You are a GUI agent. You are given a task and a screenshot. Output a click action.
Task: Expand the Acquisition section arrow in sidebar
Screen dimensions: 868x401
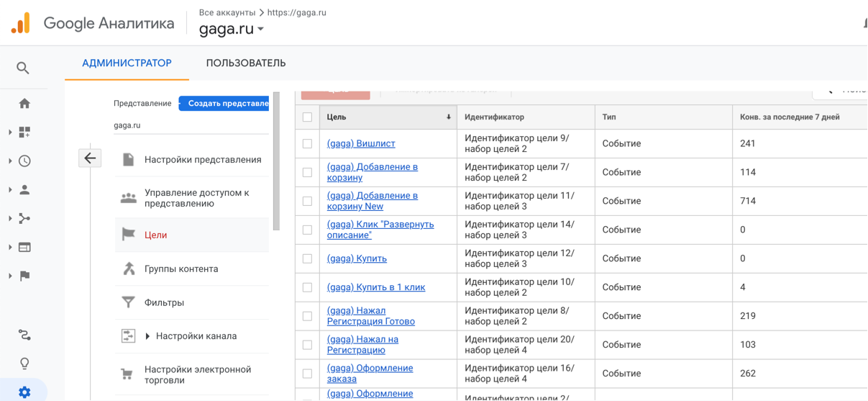[10, 219]
